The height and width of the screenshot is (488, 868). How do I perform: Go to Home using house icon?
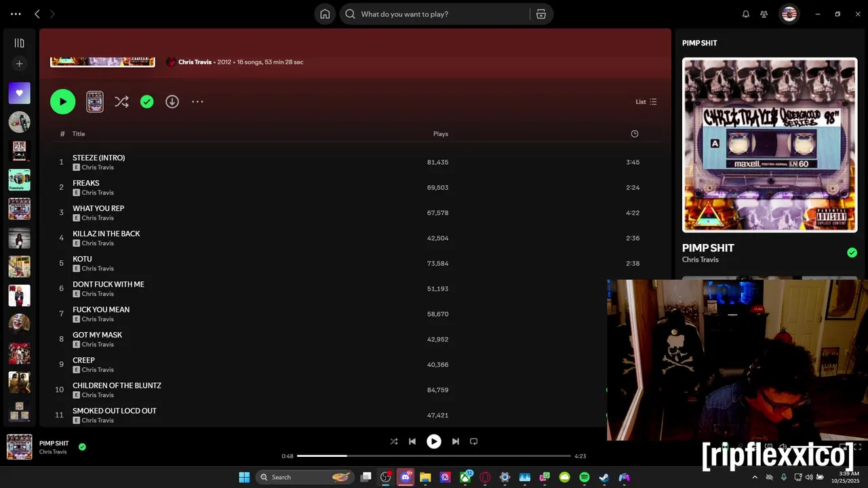pyautogui.click(x=325, y=14)
